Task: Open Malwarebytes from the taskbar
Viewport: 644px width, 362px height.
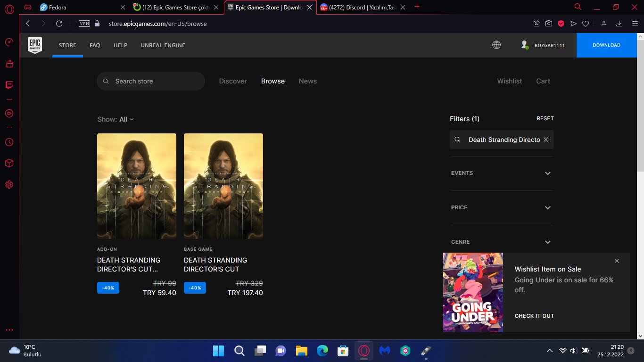Action: [x=385, y=351]
